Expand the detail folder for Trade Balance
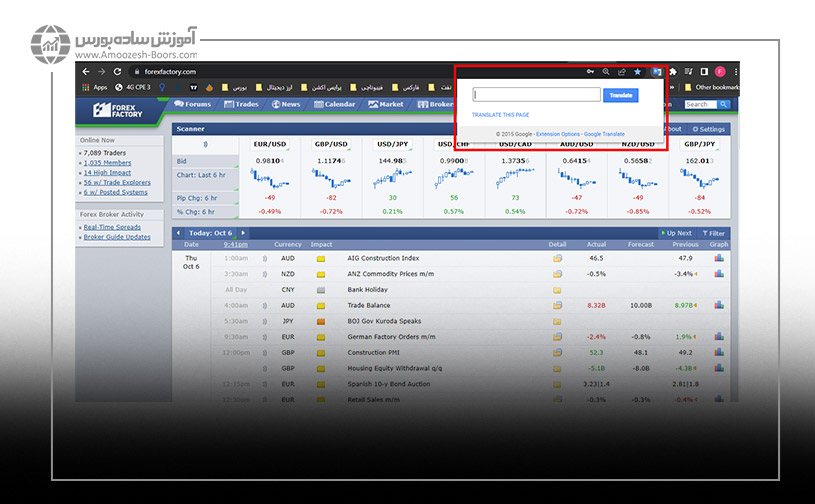This screenshot has width=815, height=504. [557, 305]
